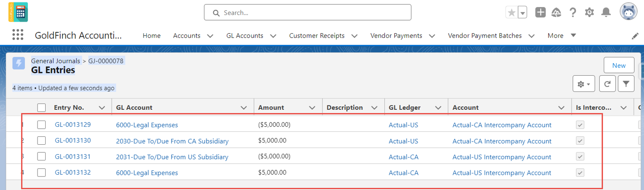Viewport: 644px width, 190px height.
Task: Open the GoldFinch app logo icon
Action: tap(18, 12)
